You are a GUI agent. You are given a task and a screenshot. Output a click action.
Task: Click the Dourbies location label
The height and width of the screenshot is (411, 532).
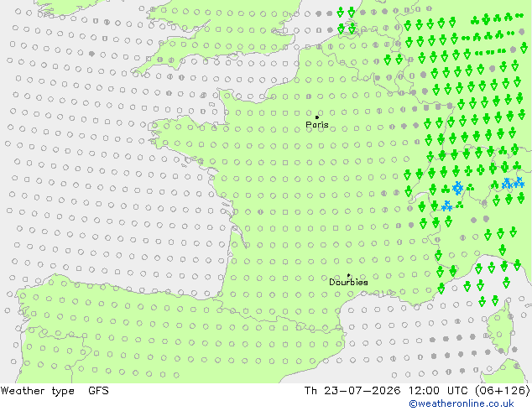click(x=348, y=282)
